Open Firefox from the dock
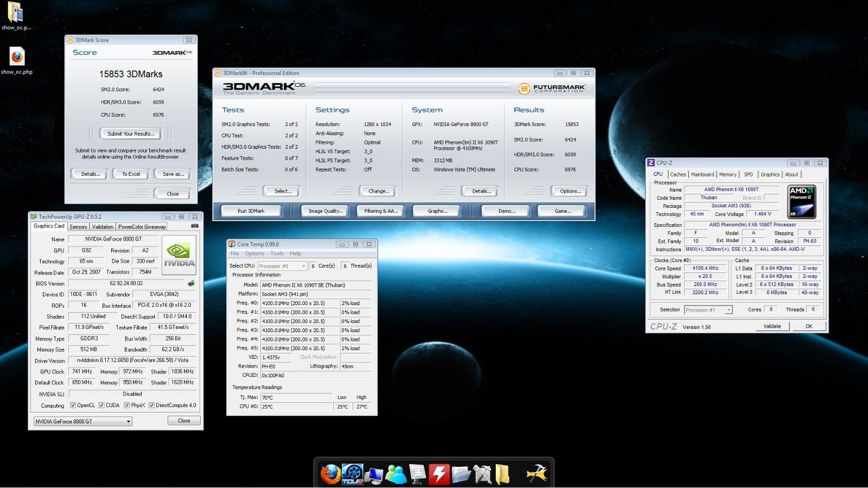This screenshot has height=488, width=868. (330, 474)
